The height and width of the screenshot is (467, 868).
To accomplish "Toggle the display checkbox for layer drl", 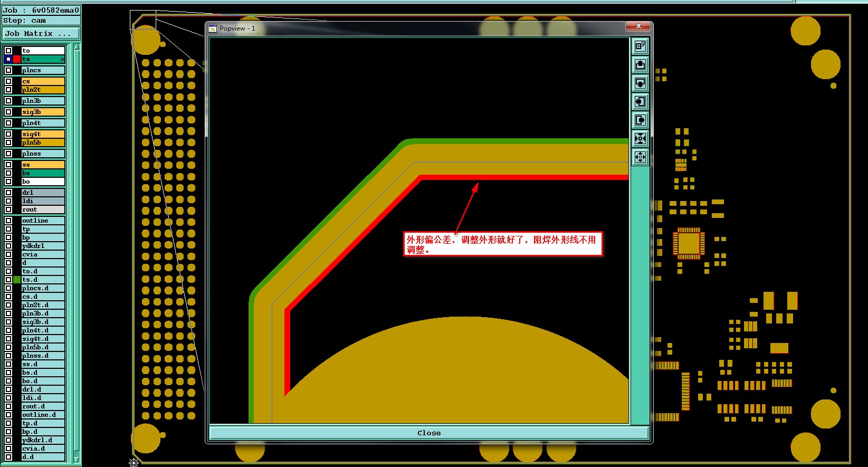I will [x=8, y=193].
